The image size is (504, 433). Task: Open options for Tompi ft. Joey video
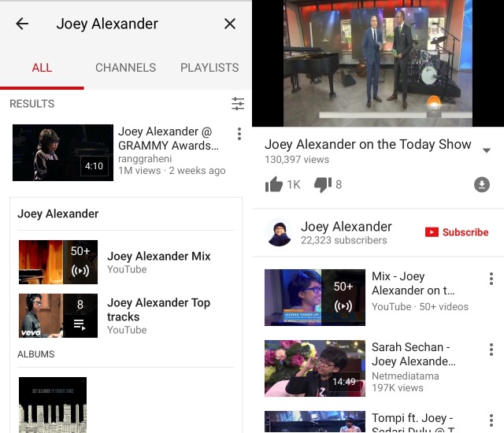[491, 420]
